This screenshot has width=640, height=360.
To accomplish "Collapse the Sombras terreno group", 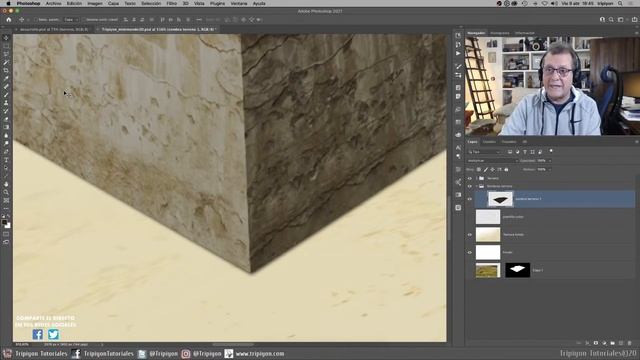I will [x=476, y=186].
